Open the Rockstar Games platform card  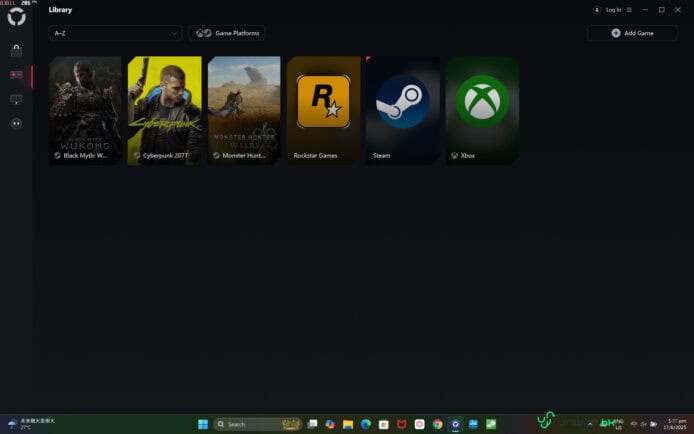(x=324, y=111)
